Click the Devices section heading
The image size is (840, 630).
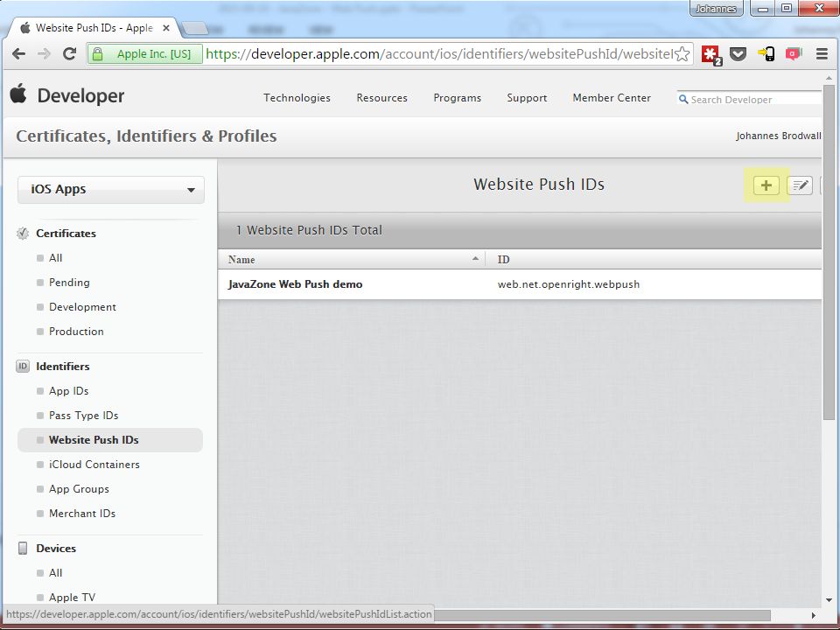[56, 549]
